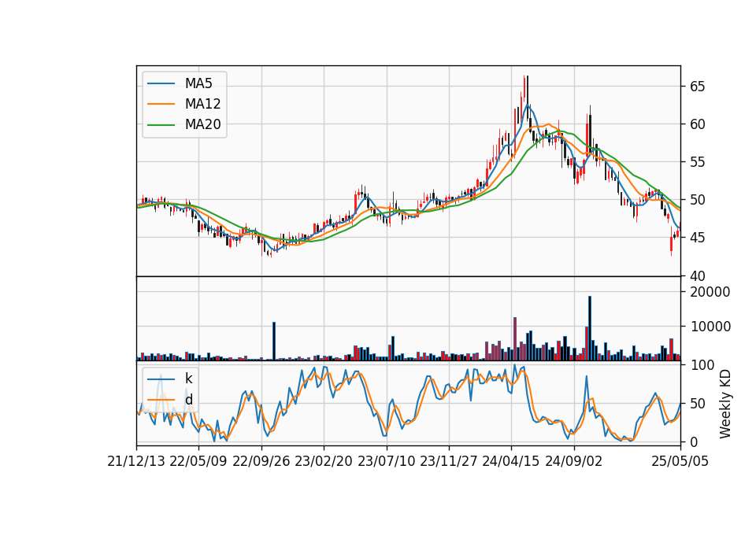Click the orange MA12 legend line sample

(161, 104)
